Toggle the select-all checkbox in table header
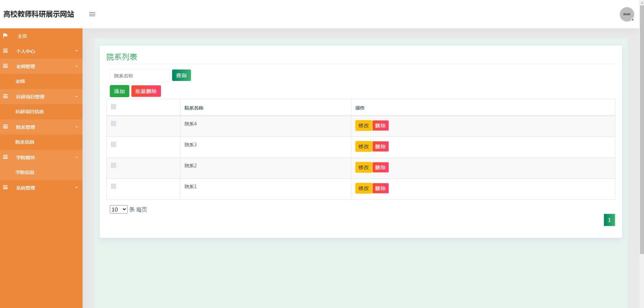This screenshot has width=644, height=308. tap(114, 106)
